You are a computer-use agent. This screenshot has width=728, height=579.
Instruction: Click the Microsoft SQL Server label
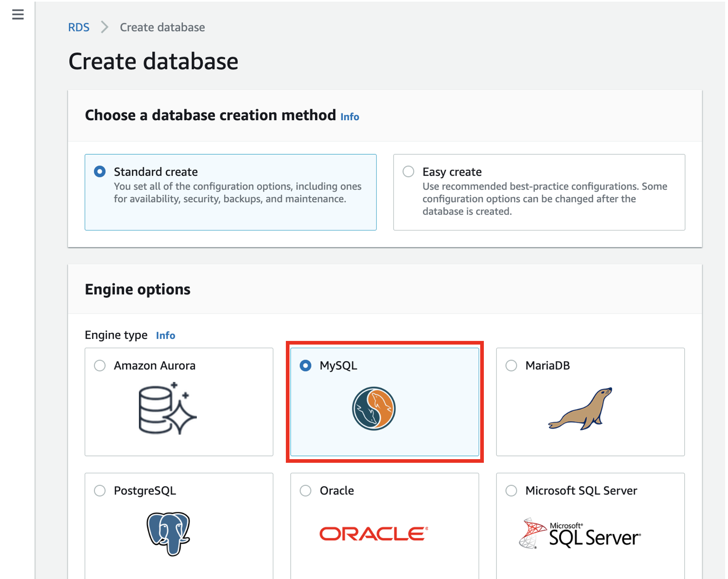coord(581,491)
